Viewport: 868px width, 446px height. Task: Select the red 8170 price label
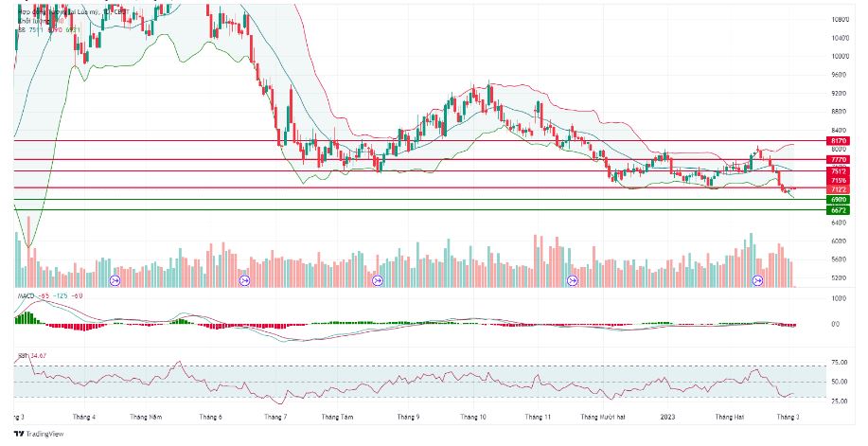[x=838, y=141]
